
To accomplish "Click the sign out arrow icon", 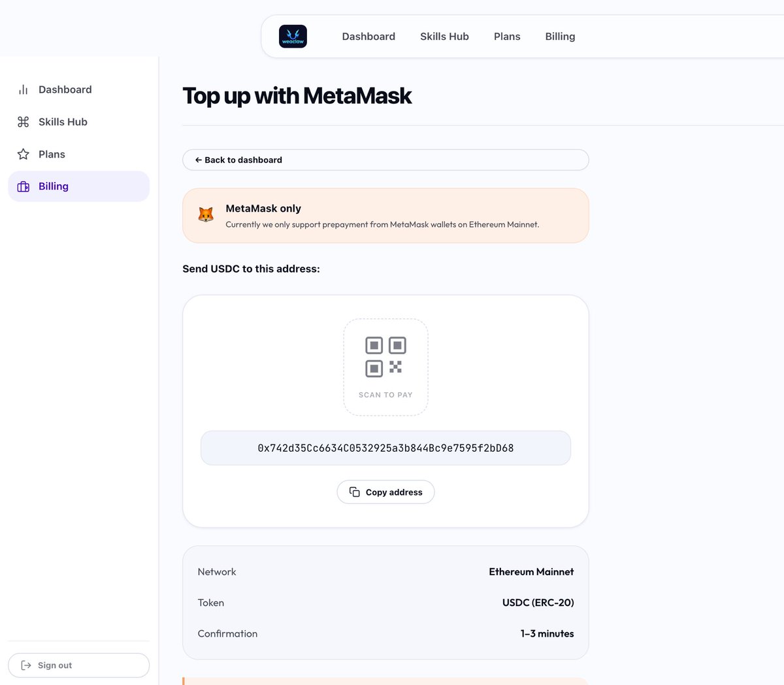I will (x=26, y=665).
